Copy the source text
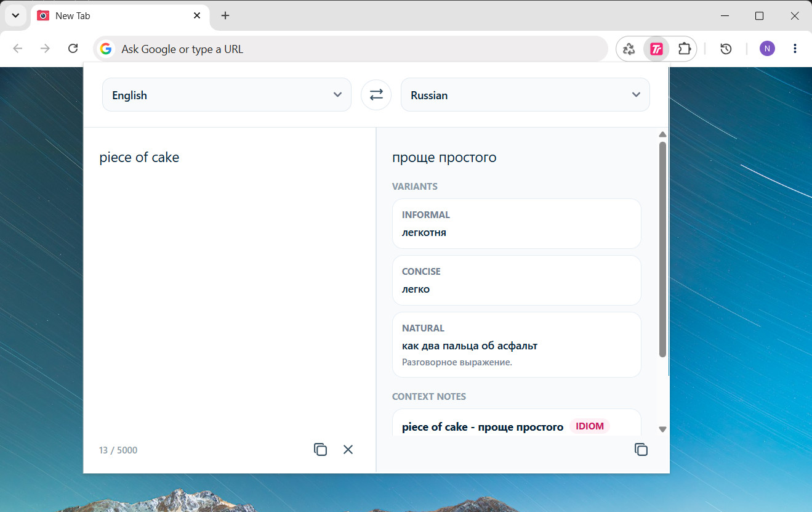This screenshot has width=812, height=512. (x=320, y=450)
